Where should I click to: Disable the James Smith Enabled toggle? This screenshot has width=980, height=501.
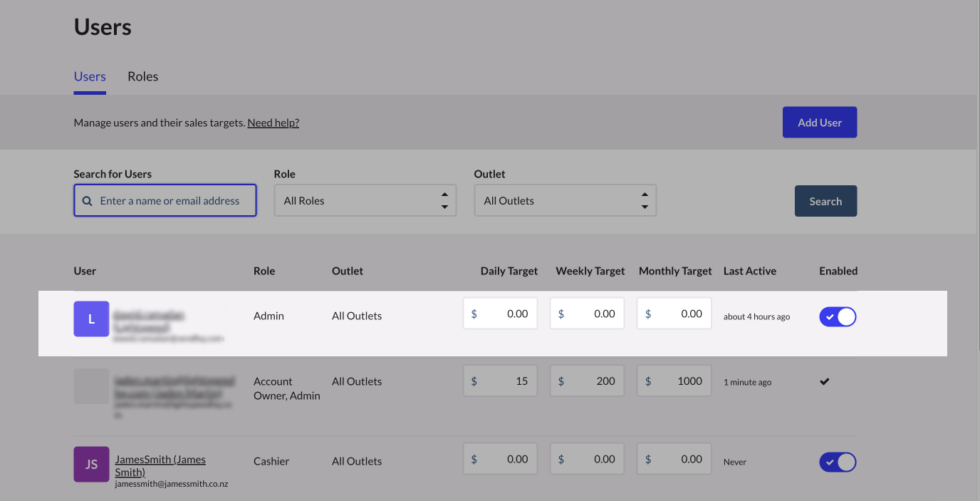click(x=838, y=462)
